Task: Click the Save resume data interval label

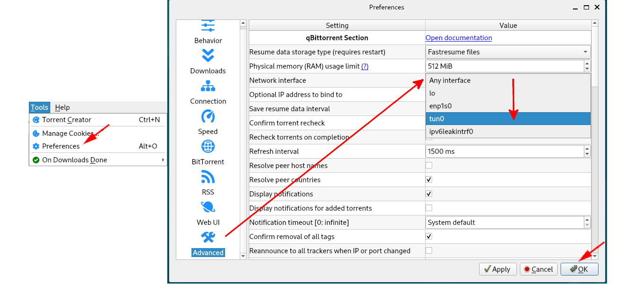Action: (x=290, y=109)
